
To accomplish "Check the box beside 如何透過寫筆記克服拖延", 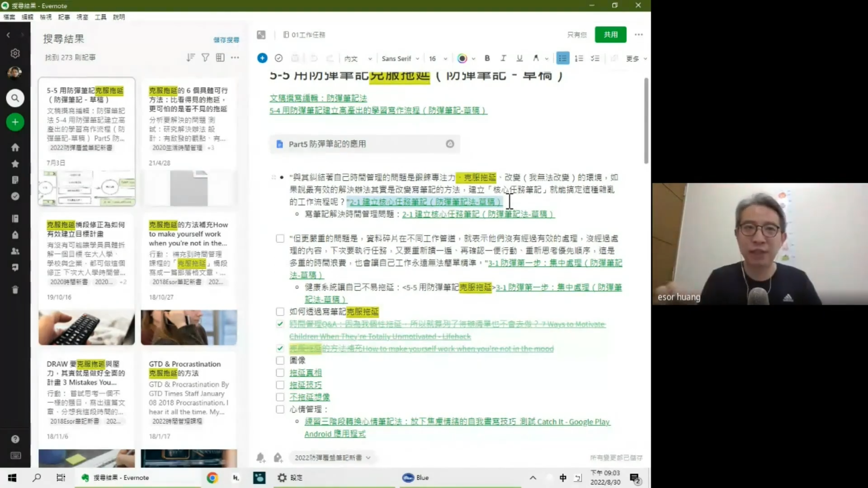I will click(x=280, y=312).
